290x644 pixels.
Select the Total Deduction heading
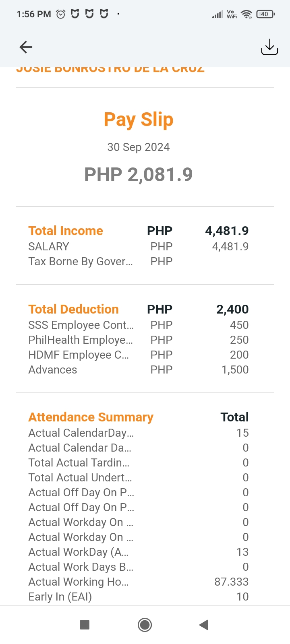pyautogui.click(x=73, y=309)
